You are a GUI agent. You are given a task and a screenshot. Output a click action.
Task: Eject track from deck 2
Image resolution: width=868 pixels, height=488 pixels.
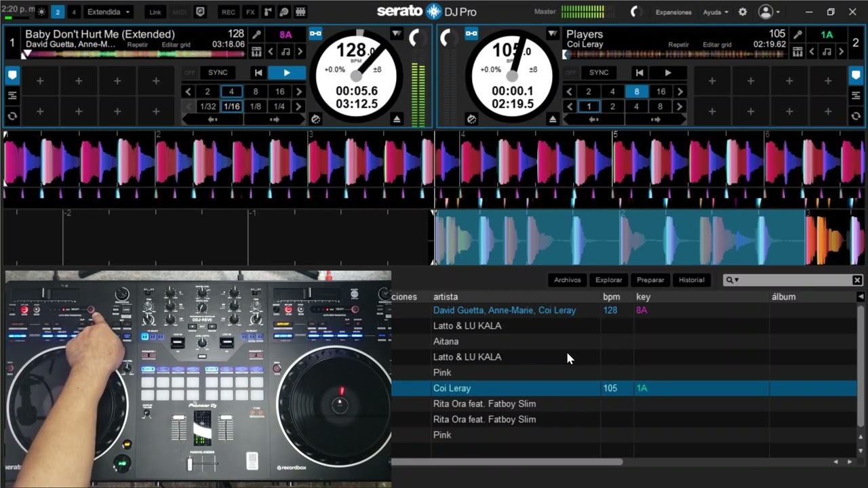pyautogui.click(x=553, y=119)
